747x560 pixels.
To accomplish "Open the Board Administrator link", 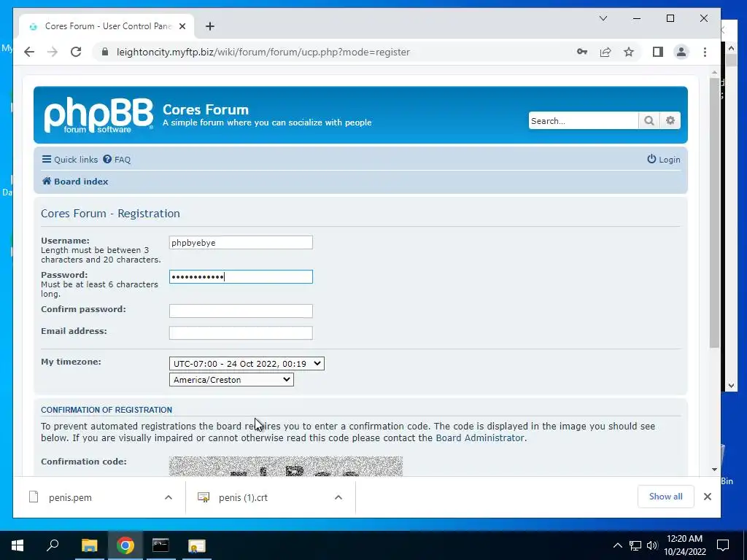I will (x=480, y=437).
